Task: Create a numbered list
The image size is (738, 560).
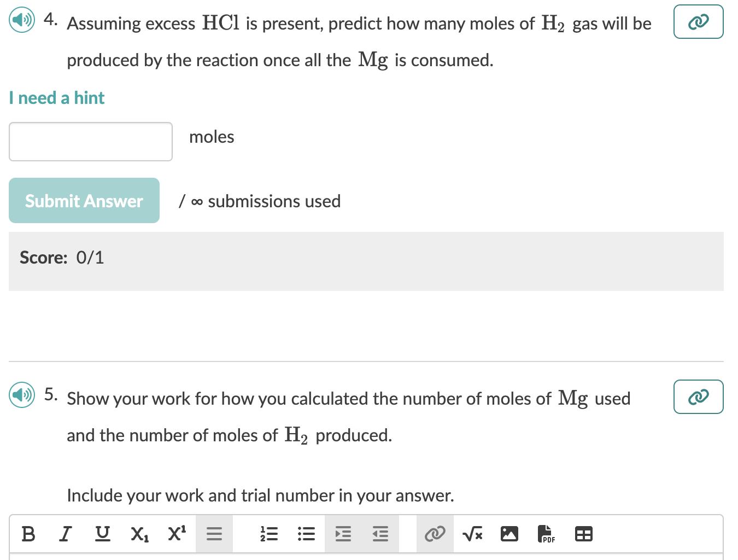Action: tap(268, 534)
